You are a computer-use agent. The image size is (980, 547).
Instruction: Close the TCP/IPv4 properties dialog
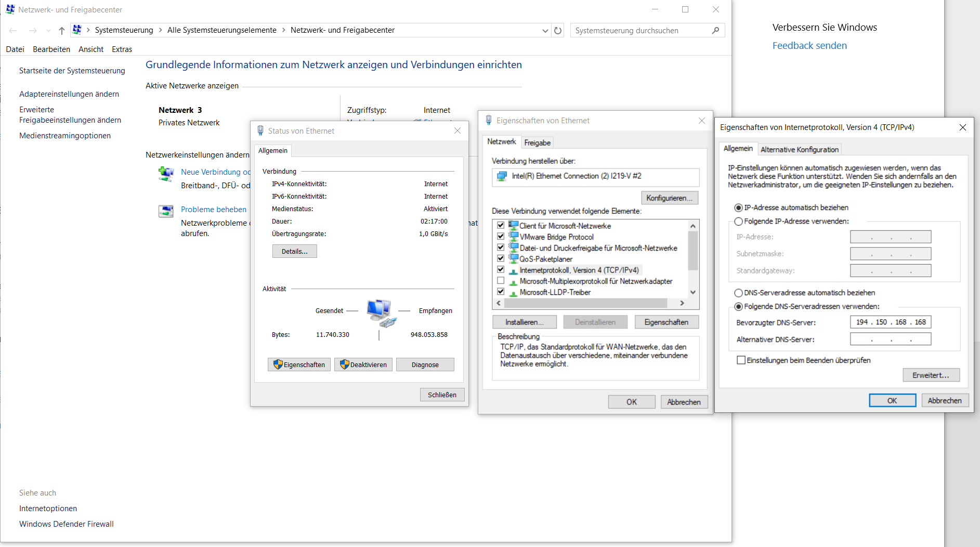point(963,127)
